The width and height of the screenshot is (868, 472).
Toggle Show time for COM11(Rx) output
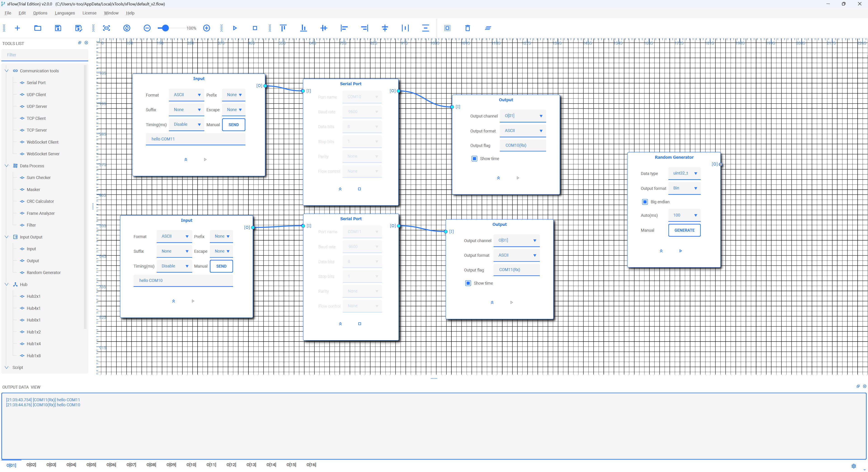click(468, 283)
